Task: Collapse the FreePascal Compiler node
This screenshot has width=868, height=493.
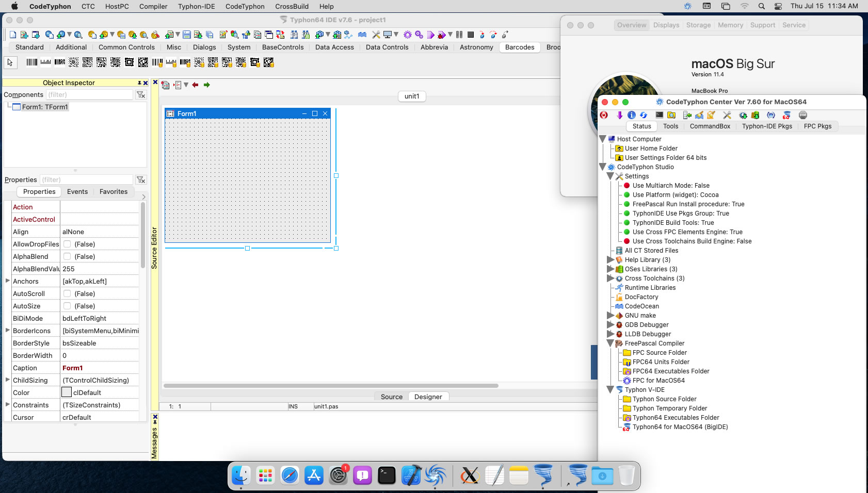Action: click(610, 343)
